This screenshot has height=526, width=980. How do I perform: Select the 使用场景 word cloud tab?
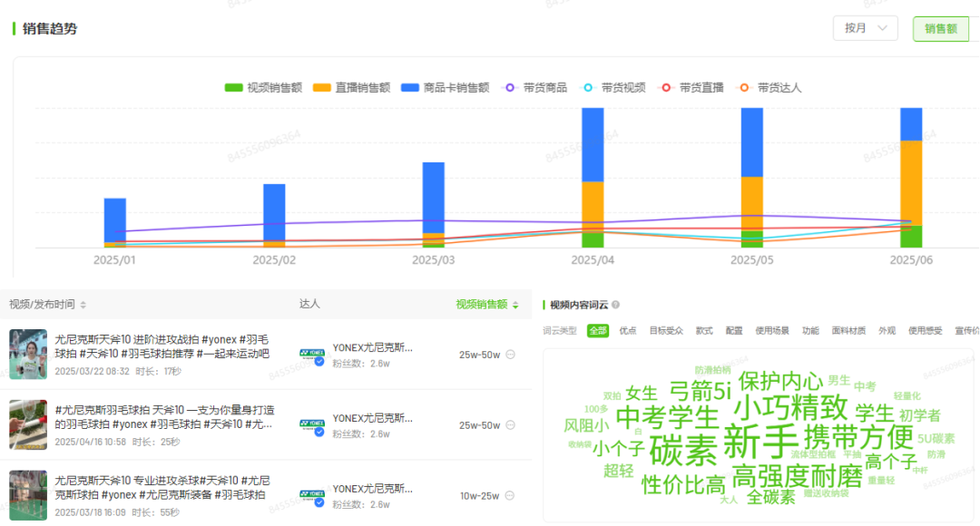pos(772,330)
